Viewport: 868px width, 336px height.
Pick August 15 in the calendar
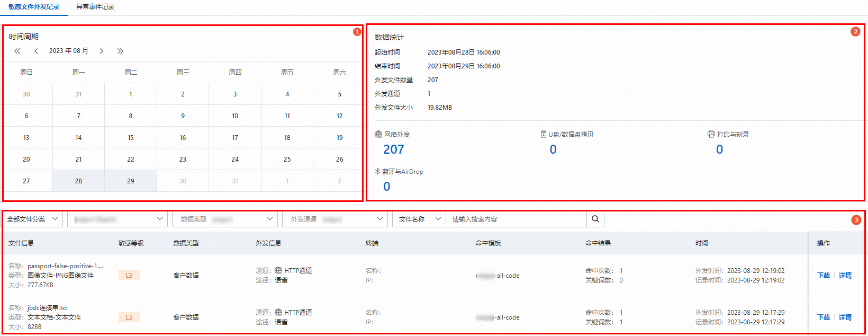tap(131, 137)
